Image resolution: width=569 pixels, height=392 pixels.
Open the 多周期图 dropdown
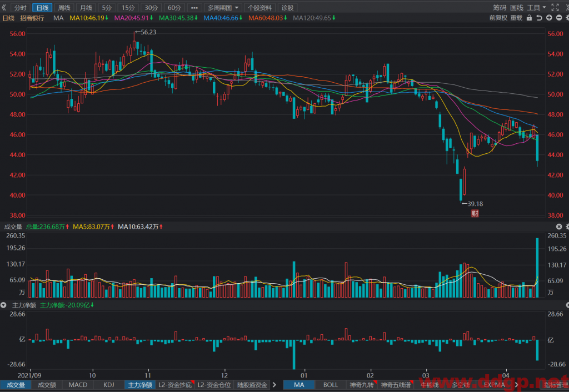pos(223,8)
